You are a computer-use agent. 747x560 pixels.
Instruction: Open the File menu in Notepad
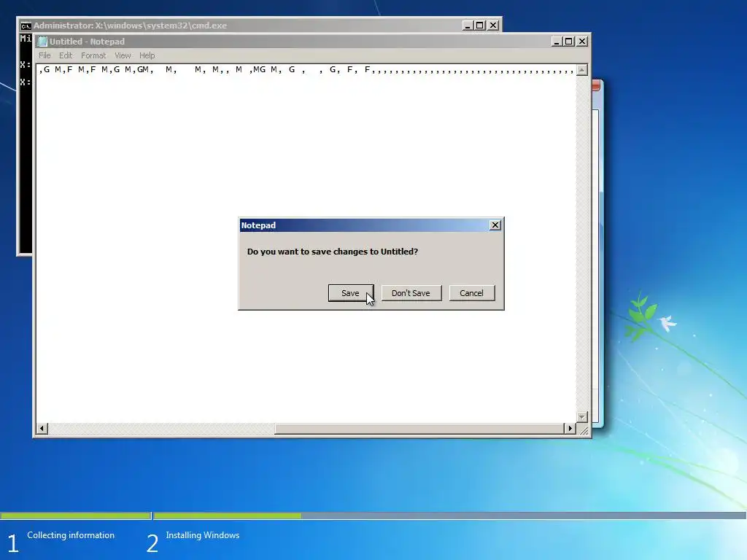click(x=44, y=55)
